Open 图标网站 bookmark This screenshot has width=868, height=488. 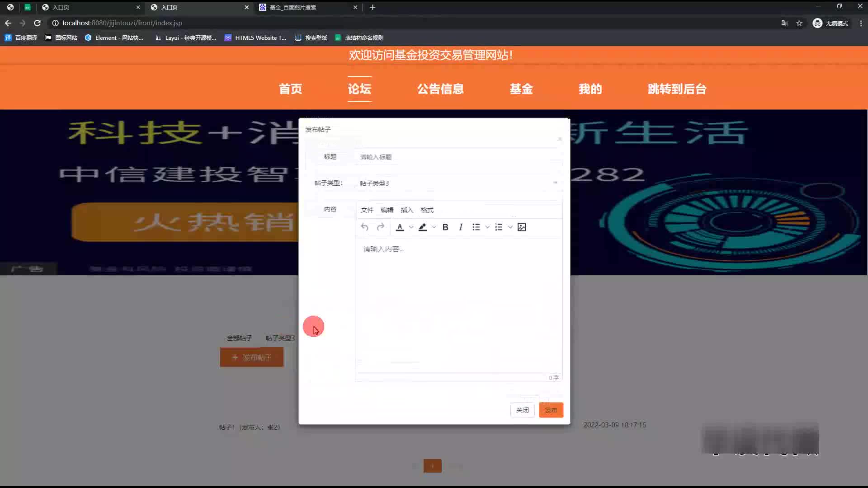point(61,38)
